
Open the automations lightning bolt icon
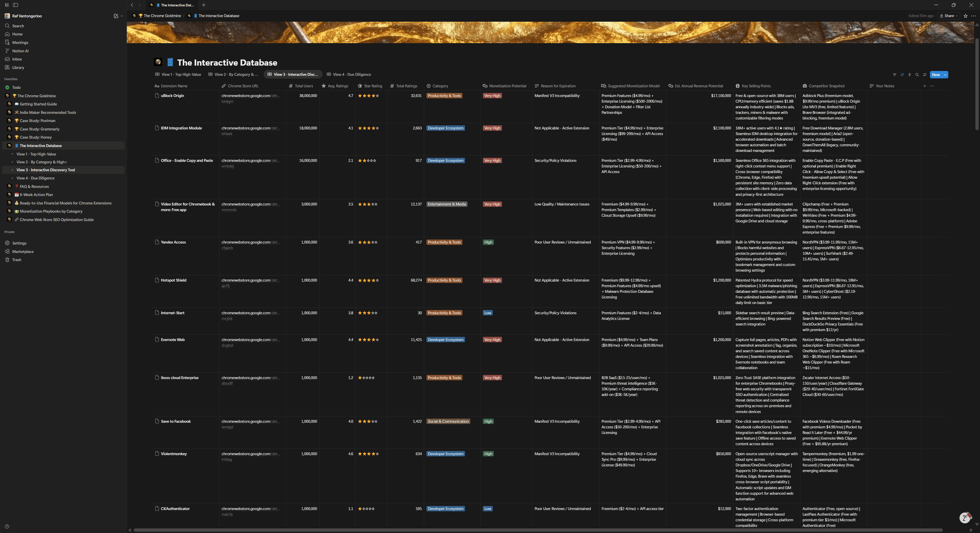click(x=910, y=75)
